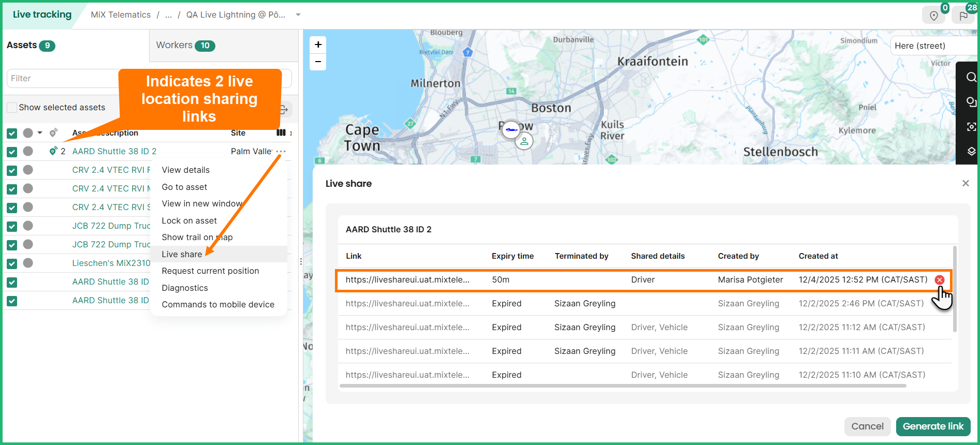
Task: Switch to the Workers tab
Action: click(x=185, y=46)
